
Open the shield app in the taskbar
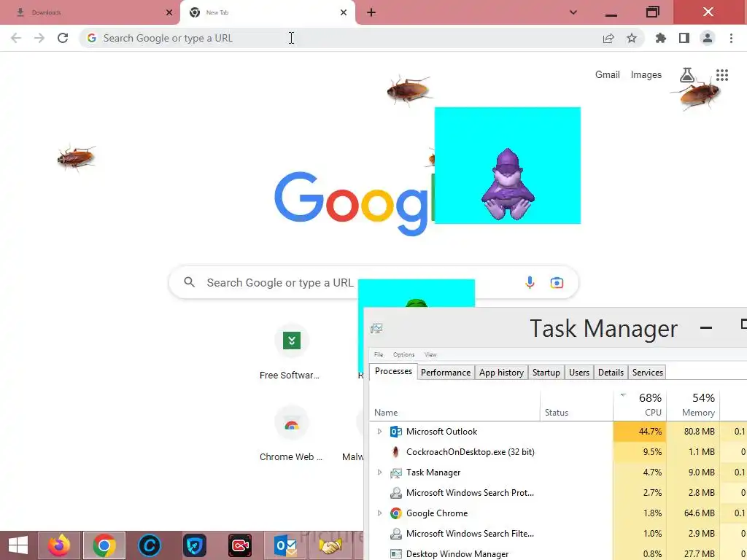[x=194, y=545]
